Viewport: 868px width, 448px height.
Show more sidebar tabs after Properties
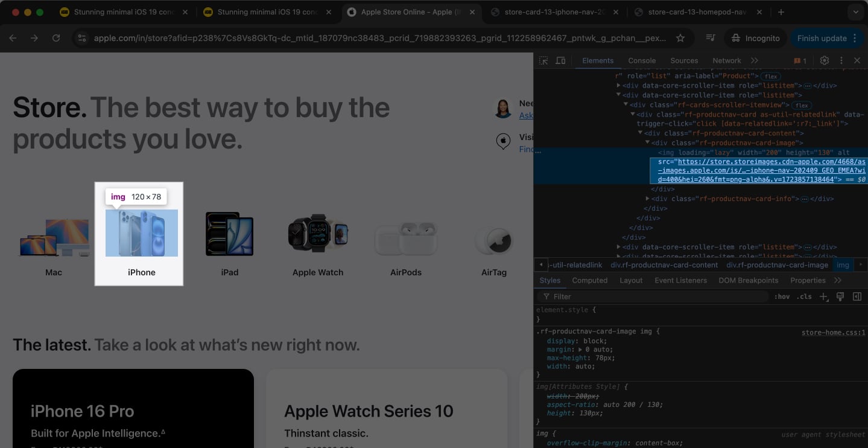point(838,280)
